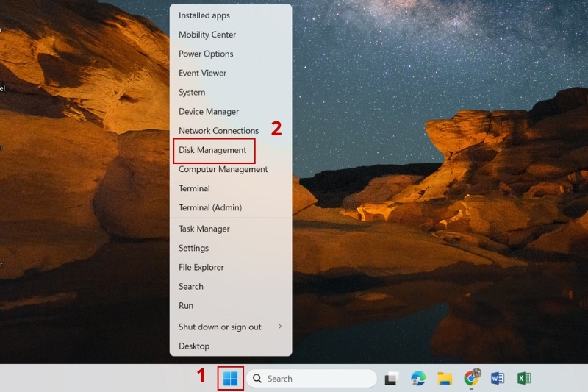Open Computer Management
Viewport: 588px width, 392px height.
[x=231, y=169]
